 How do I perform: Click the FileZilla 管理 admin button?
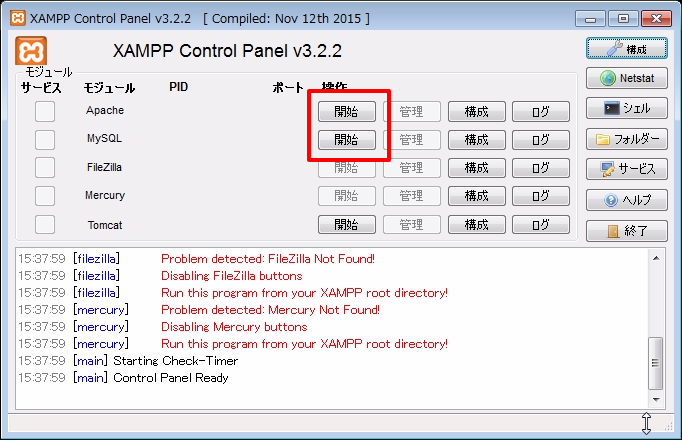coord(412,168)
